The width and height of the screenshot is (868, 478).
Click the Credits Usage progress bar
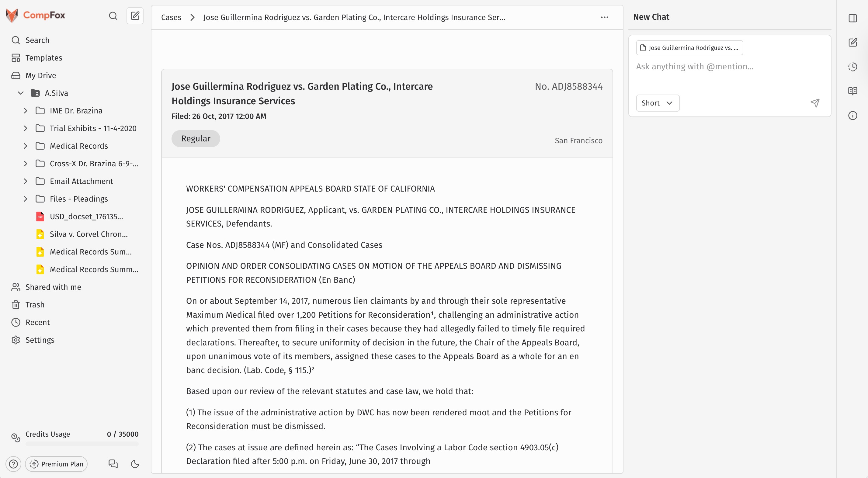(82, 444)
